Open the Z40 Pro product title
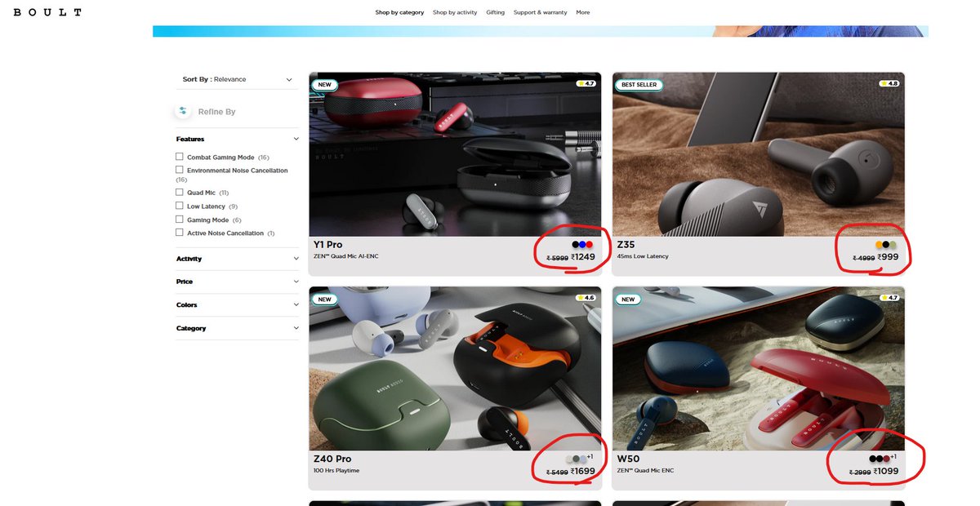Screen dimensions: 980x506 tap(332, 459)
